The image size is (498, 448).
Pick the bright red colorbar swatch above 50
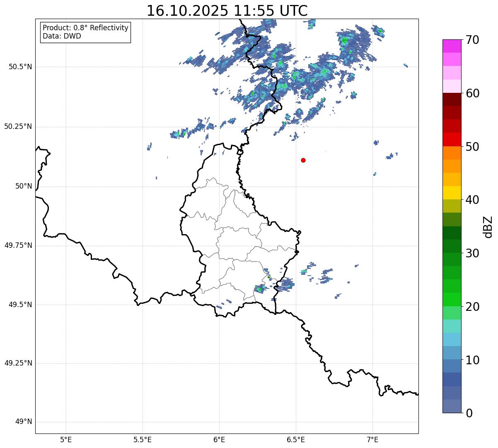click(x=452, y=140)
